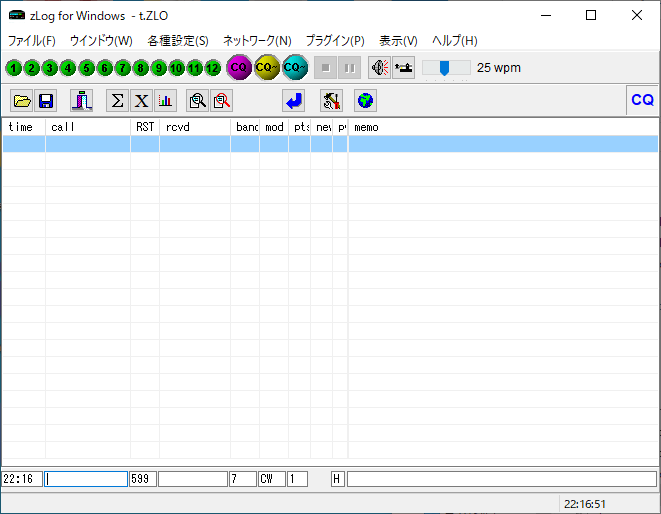Viewport: 661px width, 514px height.
Task: Open super check red magnifier icon
Action: click(x=221, y=101)
